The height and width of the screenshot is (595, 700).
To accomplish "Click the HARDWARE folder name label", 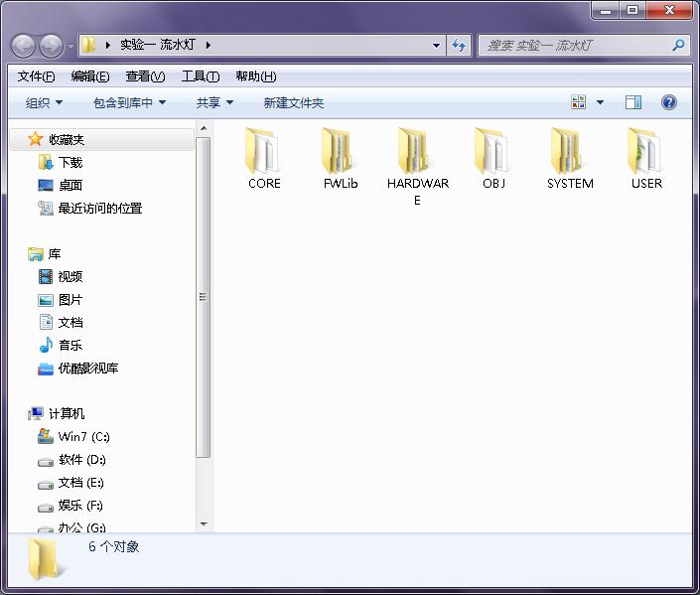I will pos(417,192).
